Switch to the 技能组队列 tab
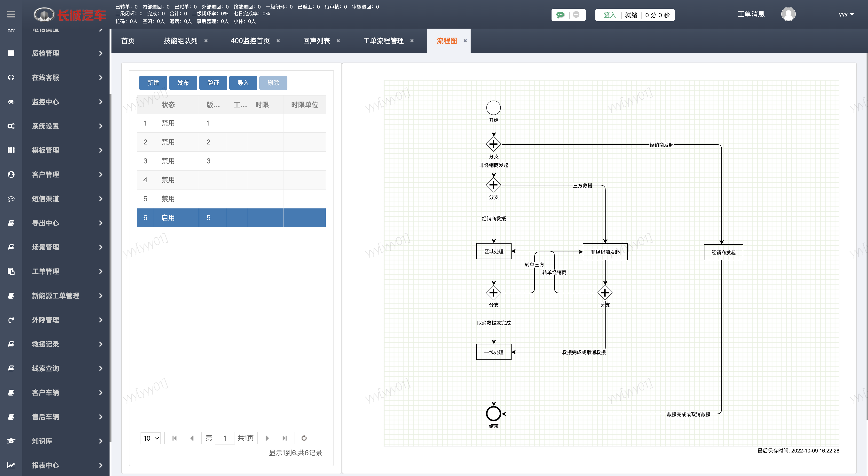 pyautogui.click(x=181, y=41)
